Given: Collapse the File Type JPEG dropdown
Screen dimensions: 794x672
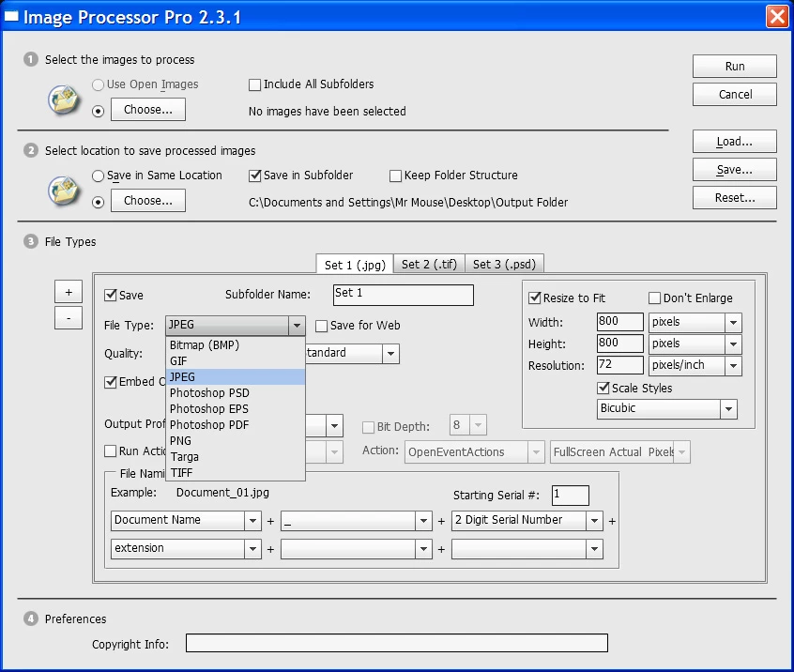Looking at the screenshot, I should pyautogui.click(x=297, y=325).
